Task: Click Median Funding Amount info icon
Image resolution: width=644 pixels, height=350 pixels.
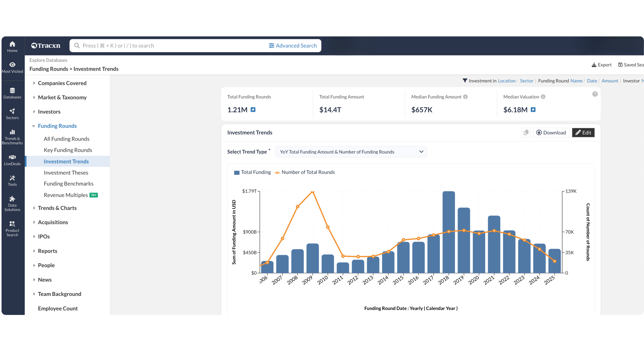Action: coord(465,97)
